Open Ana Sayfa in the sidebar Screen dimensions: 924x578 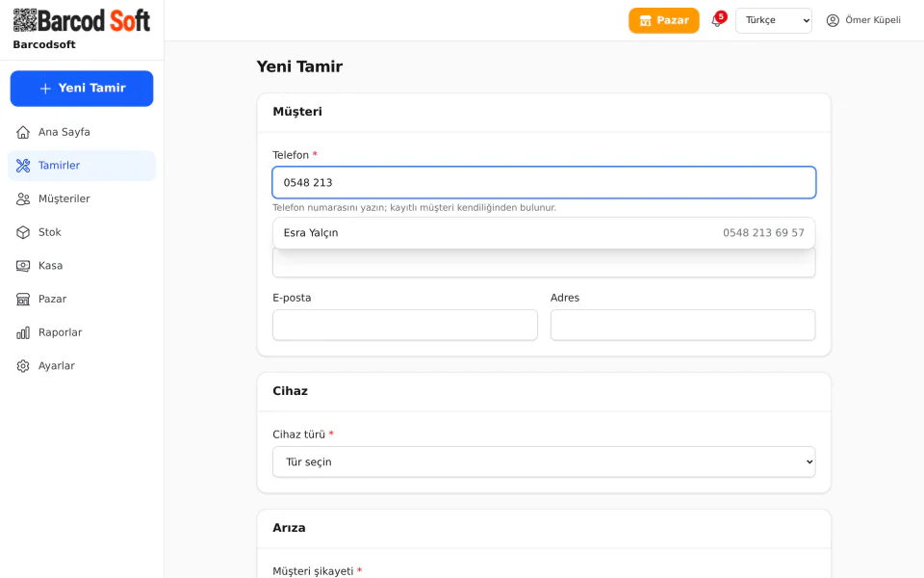click(x=81, y=132)
